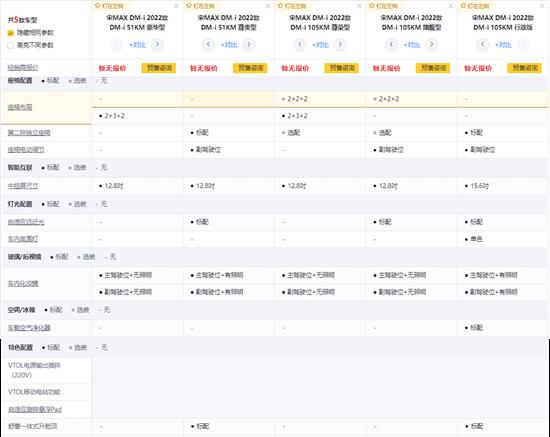The image size is (550, 437).
Task: Open the 座椅布局 parameter link
Action: pyautogui.click(x=20, y=107)
